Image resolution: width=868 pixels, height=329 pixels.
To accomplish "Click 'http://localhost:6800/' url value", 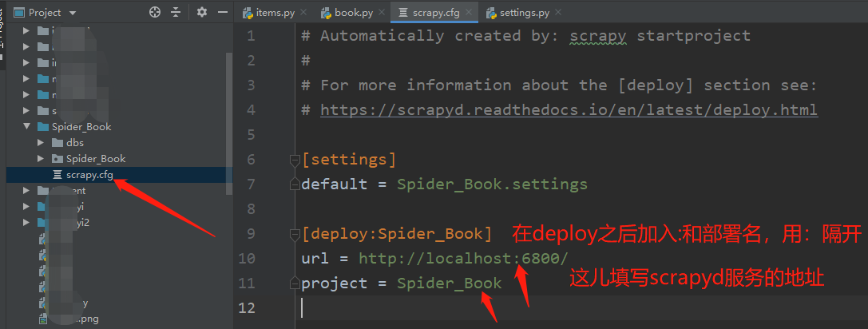I will pos(463,258).
